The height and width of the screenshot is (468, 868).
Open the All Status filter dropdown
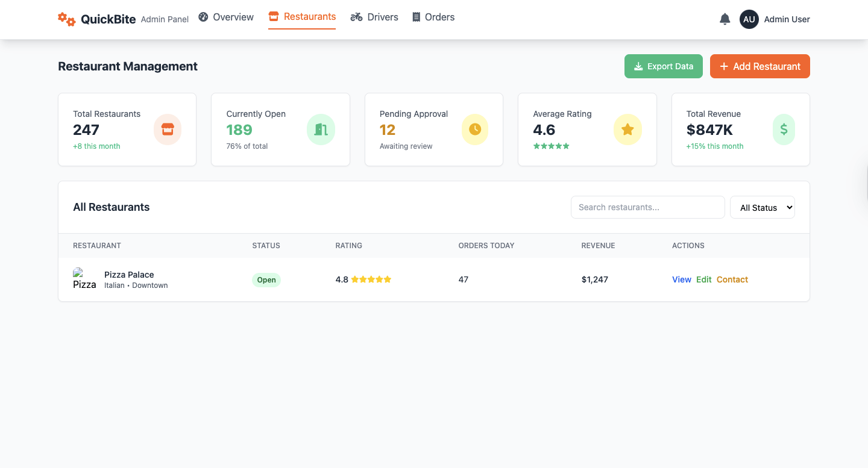click(762, 207)
